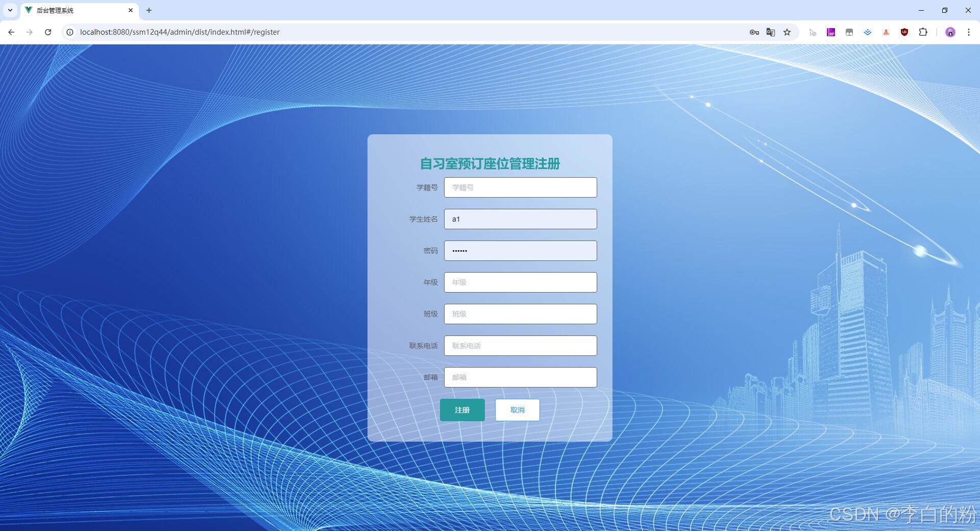The image size is (980, 531).
Task: Open the blue double-chevron extension icon
Action: [x=868, y=32]
